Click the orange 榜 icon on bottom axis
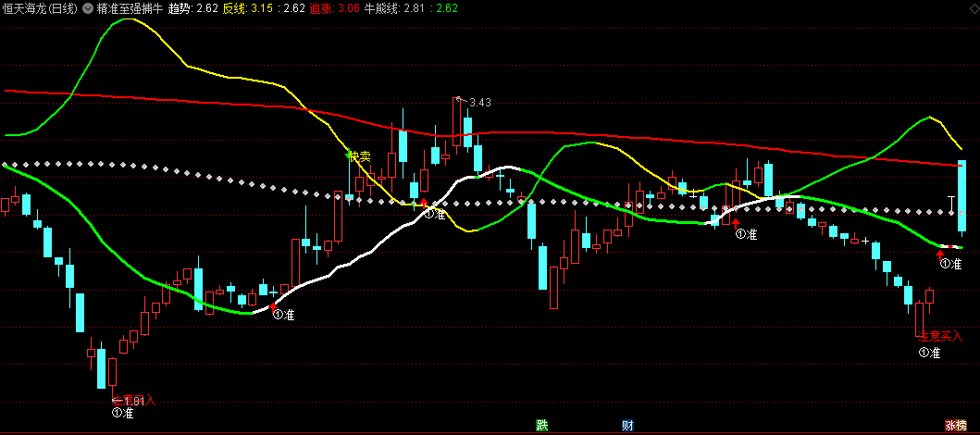The height and width of the screenshot is (435, 980). coord(961,427)
